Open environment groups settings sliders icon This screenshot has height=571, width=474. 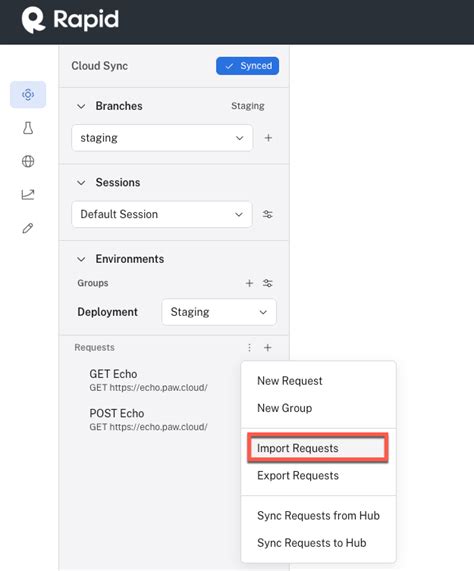click(x=268, y=283)
